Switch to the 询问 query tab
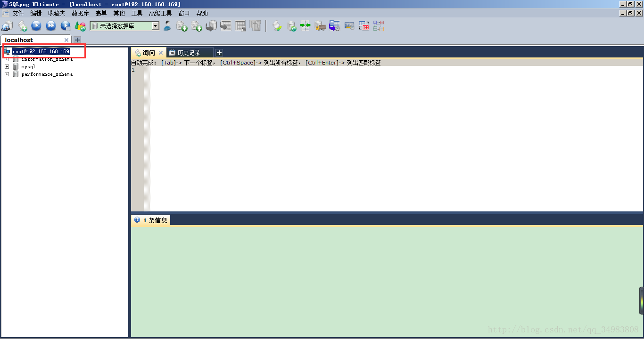The height and width of the screenshot is (339, 644). point(149,53)
